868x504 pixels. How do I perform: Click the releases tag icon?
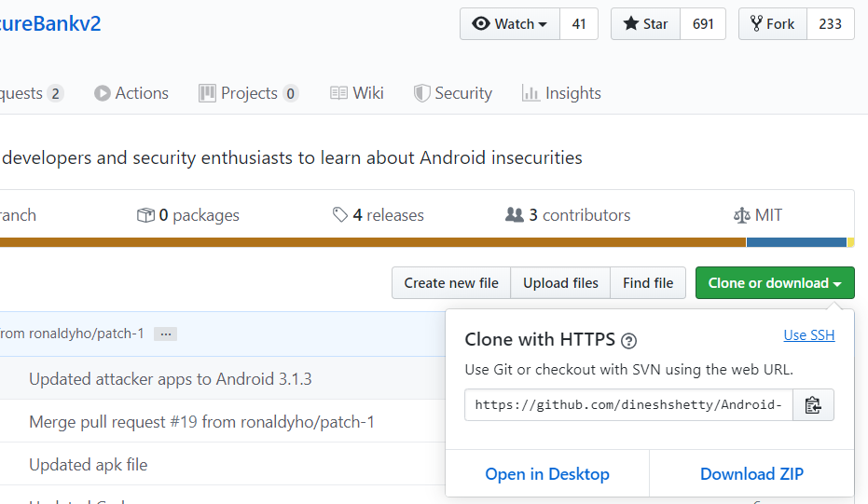point(340,215)
